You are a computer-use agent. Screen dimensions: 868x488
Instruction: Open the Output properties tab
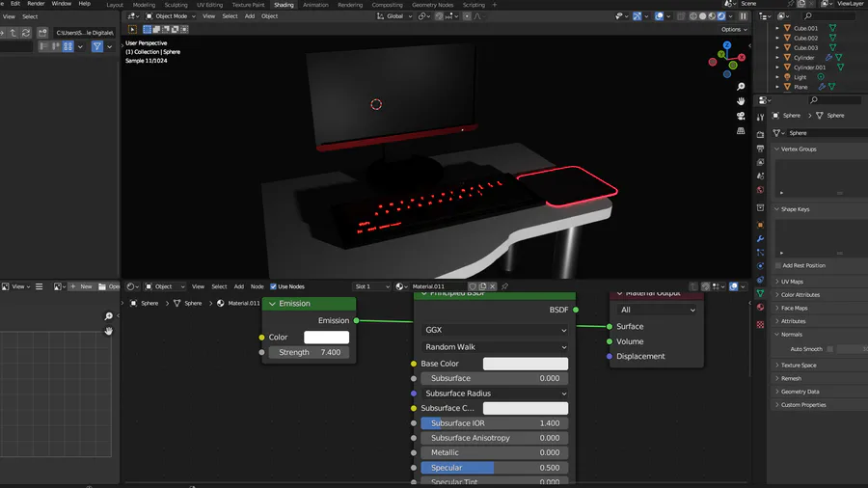point(760,149)
